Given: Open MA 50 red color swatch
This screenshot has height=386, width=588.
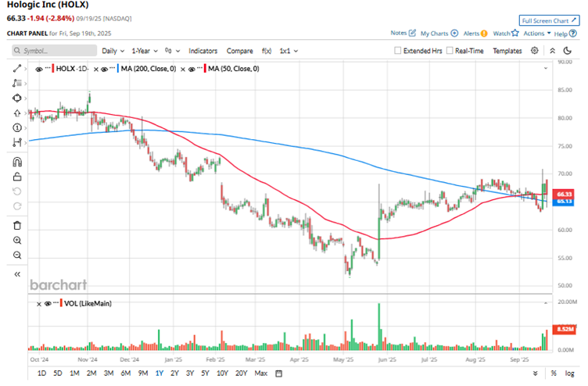Looking at the screenshot, I should click(x=205, y=69).
